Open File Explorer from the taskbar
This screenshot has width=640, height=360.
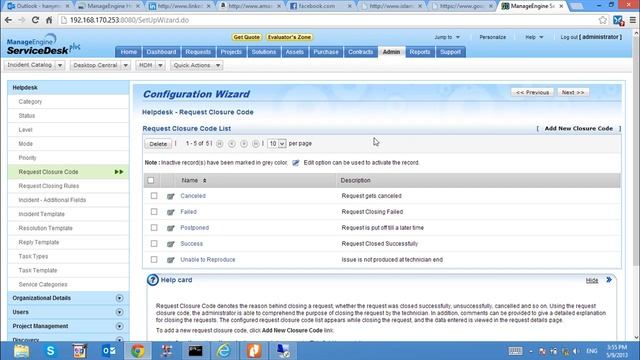(x=21, y=351)
